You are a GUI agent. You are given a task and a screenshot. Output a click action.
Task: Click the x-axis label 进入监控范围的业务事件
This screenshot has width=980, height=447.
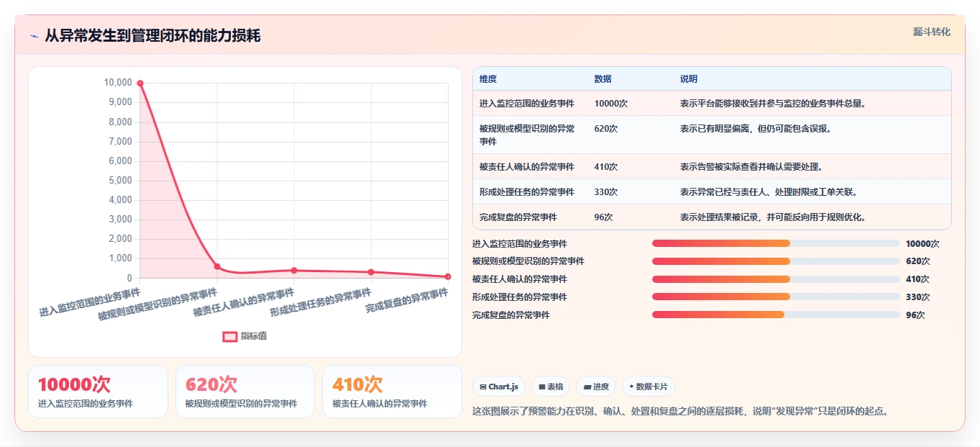90,303
